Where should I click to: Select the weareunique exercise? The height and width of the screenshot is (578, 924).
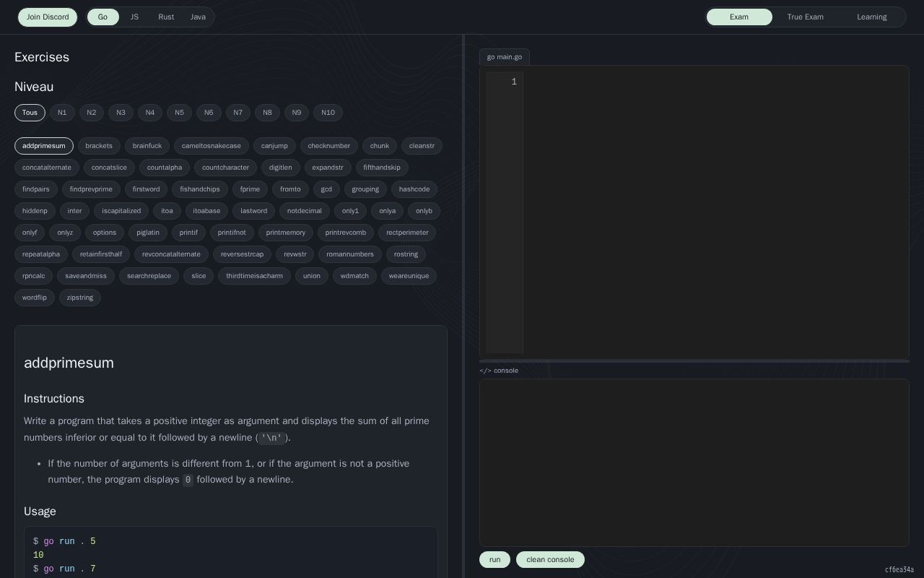tap(409, 276)
